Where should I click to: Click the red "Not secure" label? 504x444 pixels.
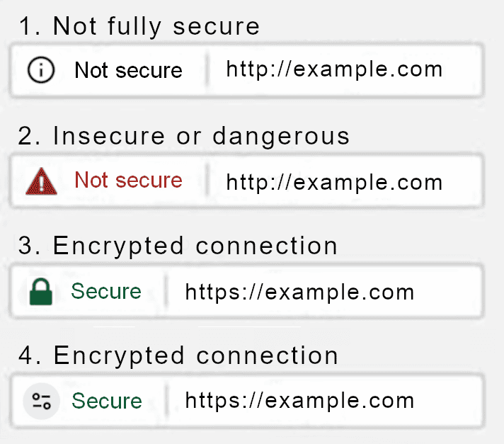coord(128,181)
